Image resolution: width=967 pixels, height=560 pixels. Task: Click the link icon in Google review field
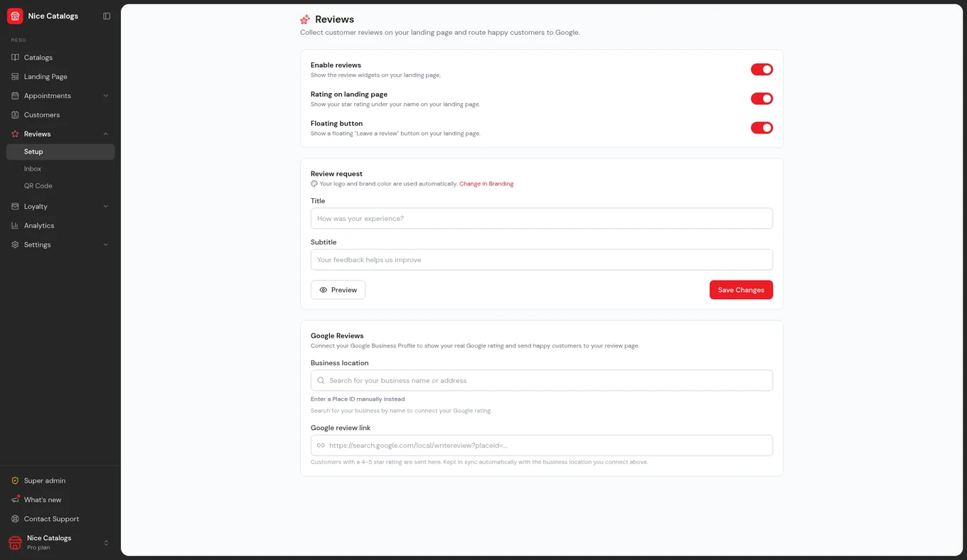point(321,446)
